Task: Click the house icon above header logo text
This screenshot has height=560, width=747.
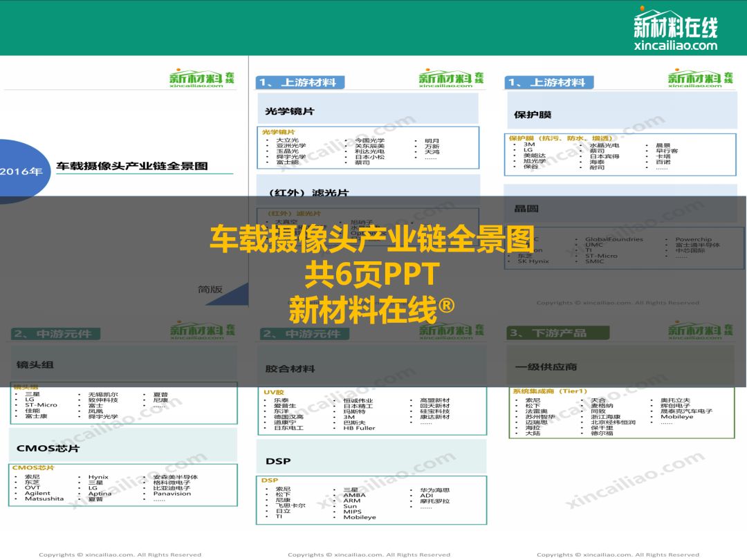Action: coord(652,15)
